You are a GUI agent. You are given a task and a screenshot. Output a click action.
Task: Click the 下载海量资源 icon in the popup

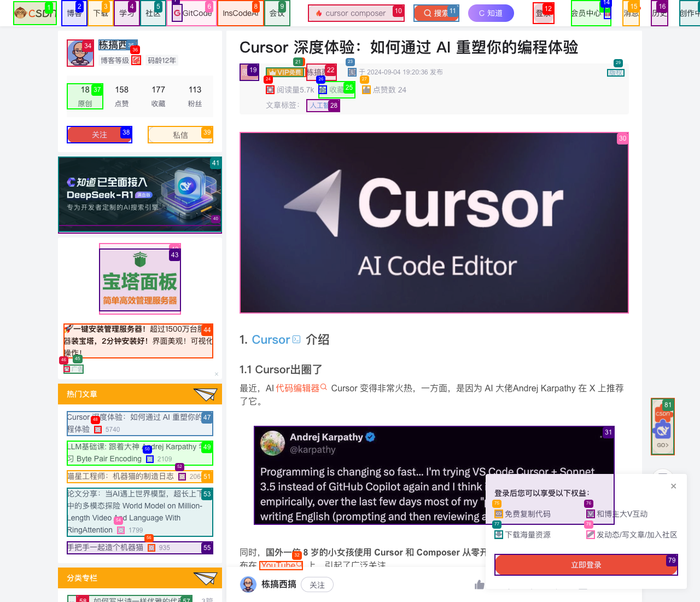point(499,535)
